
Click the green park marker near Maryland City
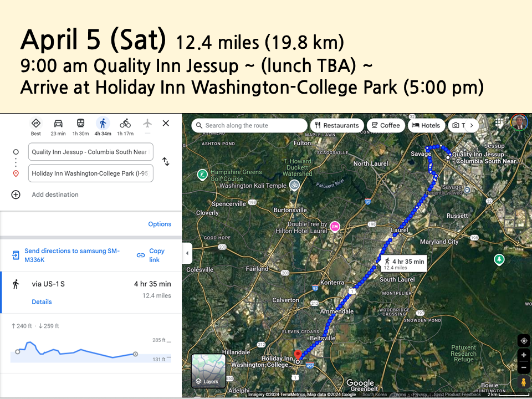(499, 260)
